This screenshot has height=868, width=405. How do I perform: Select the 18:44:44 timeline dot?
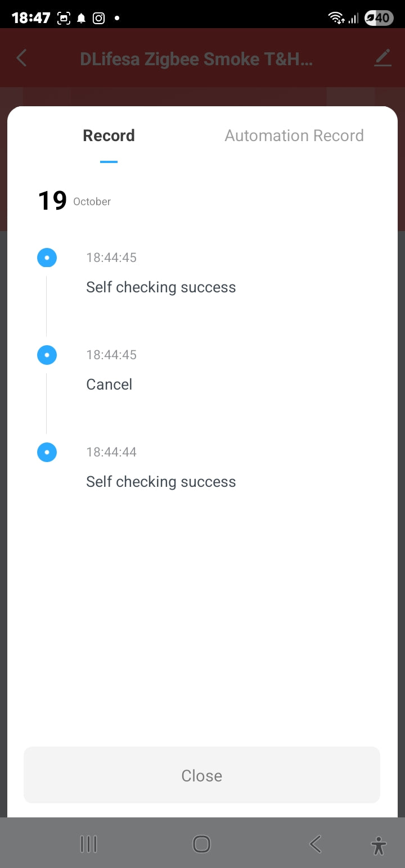(47, 453)
